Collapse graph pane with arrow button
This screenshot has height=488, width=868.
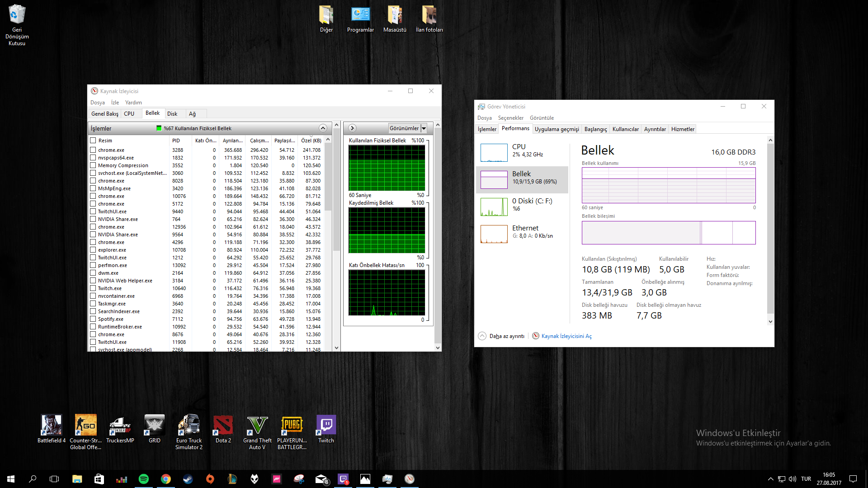pyautogui.click(x=353, y=128)
